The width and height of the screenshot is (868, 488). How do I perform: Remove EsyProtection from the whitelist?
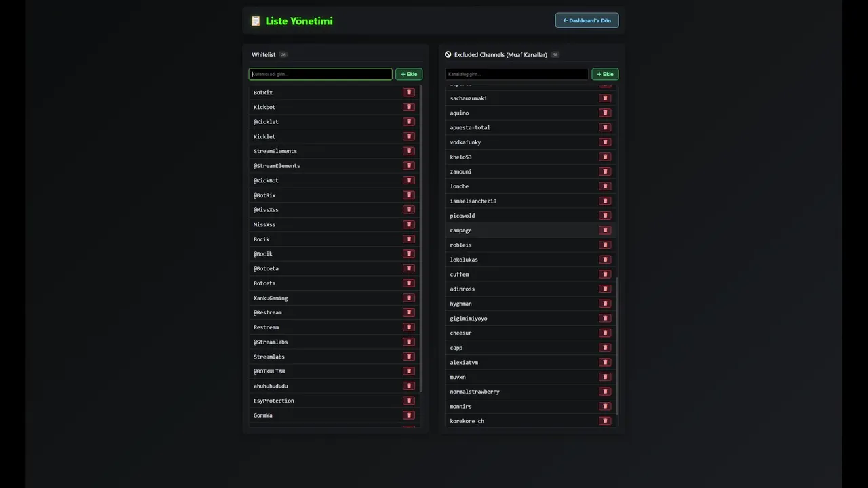(408, 401)
